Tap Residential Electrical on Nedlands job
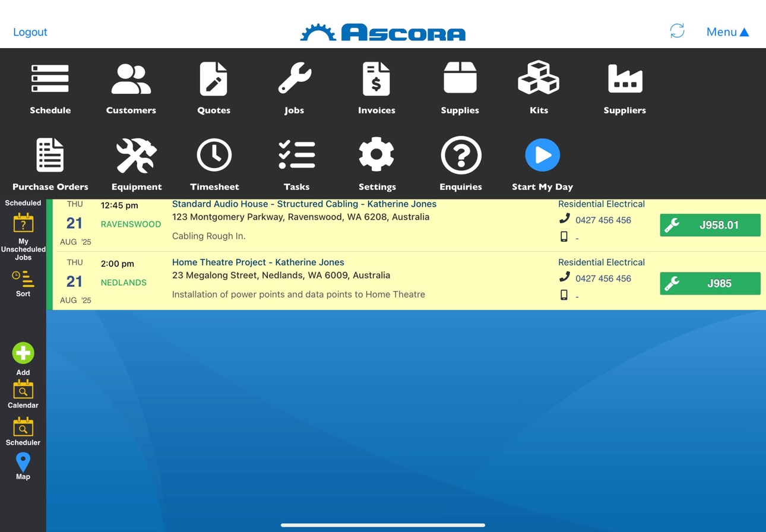 (601, 262)
